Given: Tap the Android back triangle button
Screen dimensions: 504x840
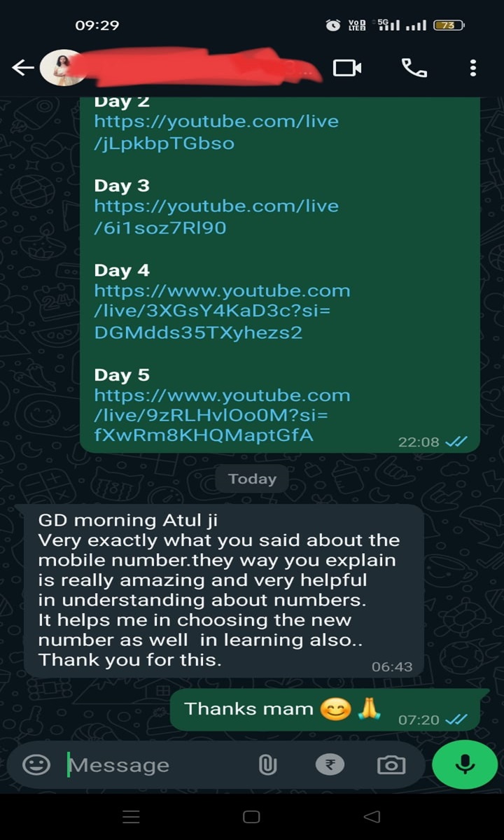Looking at the screenshot, I should [372, 817].
